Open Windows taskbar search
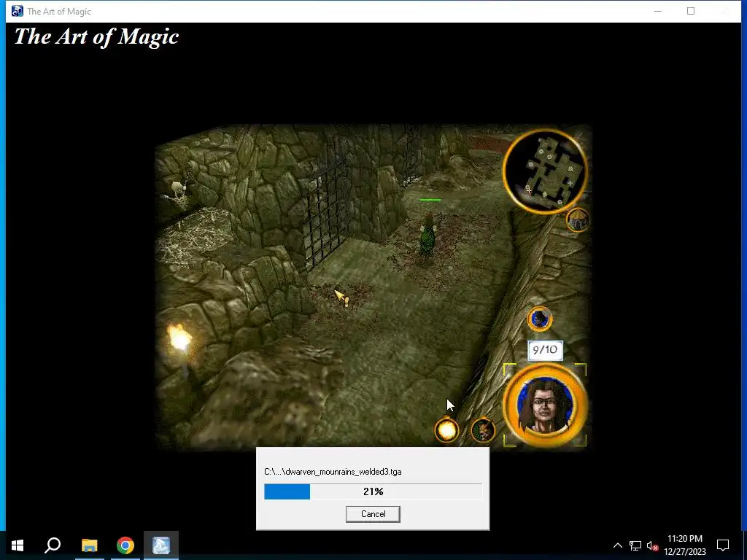 click(x=53, y=545)
